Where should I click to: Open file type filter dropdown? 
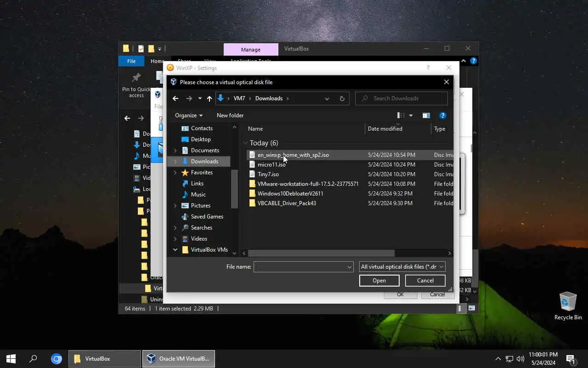pyautogui.click(x=402, y=267)
